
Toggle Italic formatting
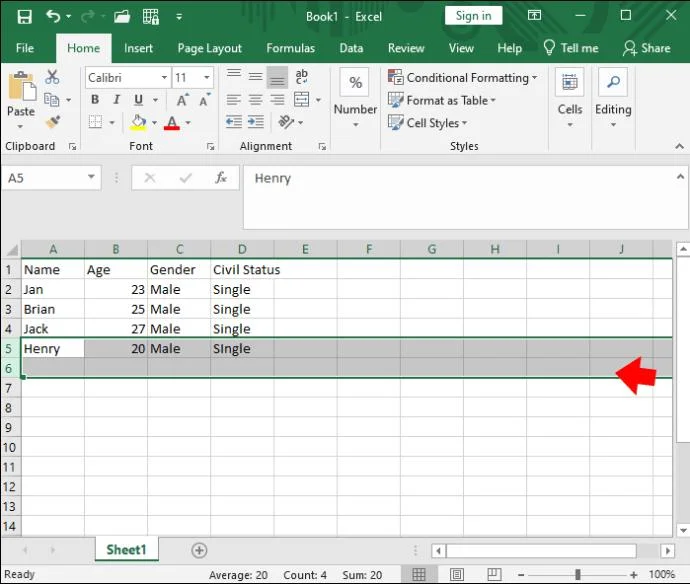coord(117,100)
